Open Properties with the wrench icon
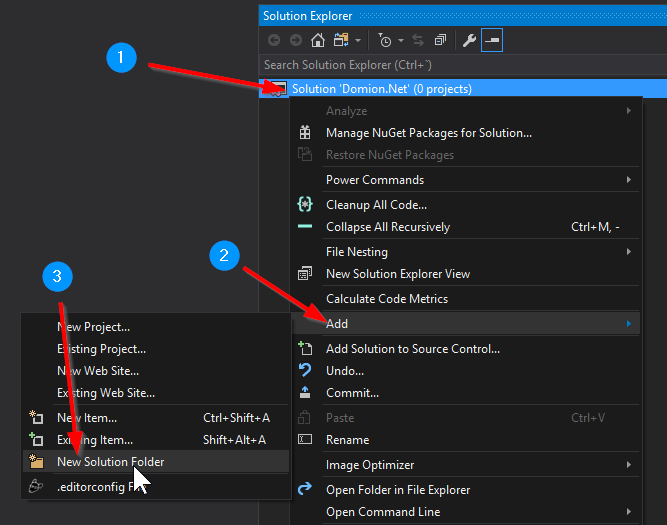667x525 pixels. click(469, 40)
